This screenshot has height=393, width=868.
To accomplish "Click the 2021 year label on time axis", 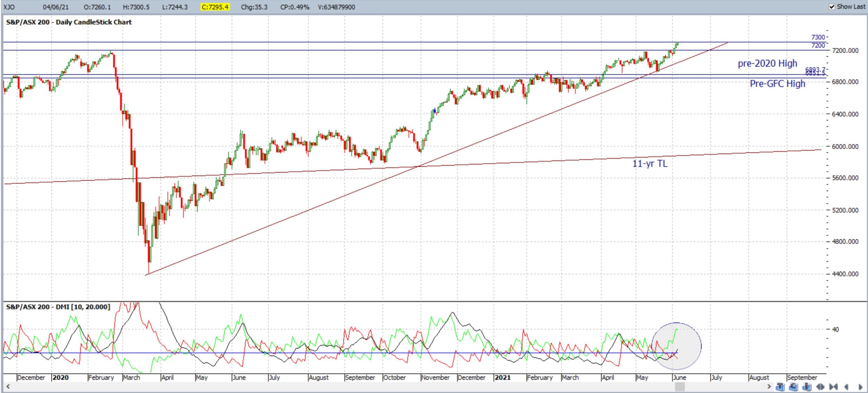I will click(x=502, y=377).
